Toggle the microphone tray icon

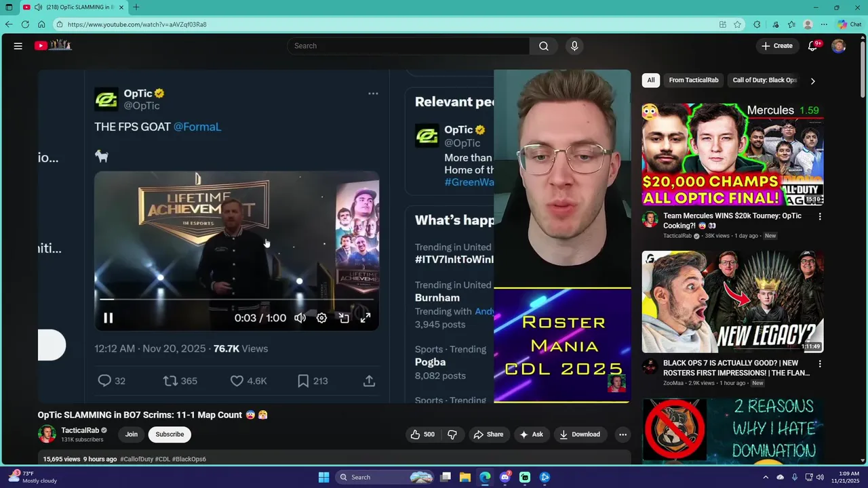click(x=794, y=477)
